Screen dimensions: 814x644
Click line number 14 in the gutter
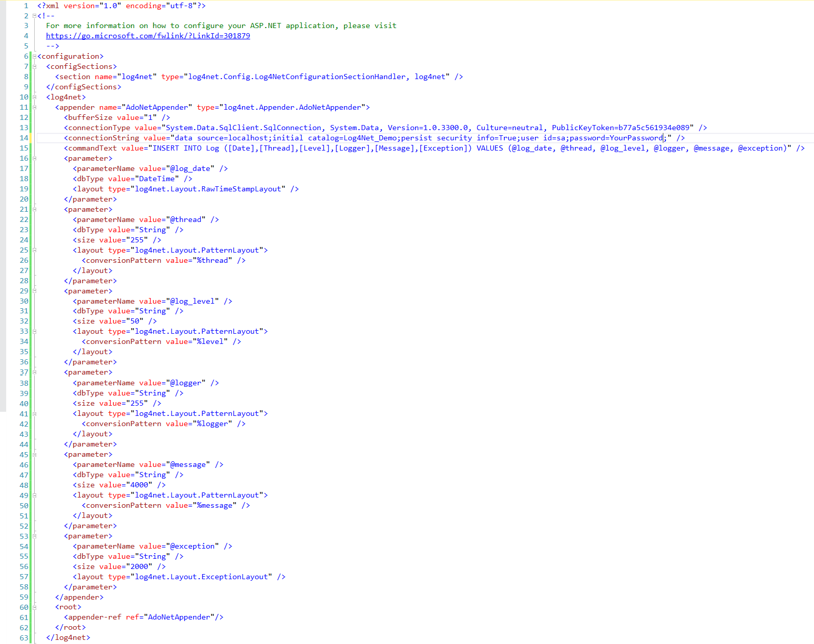[x=24, y=138]
